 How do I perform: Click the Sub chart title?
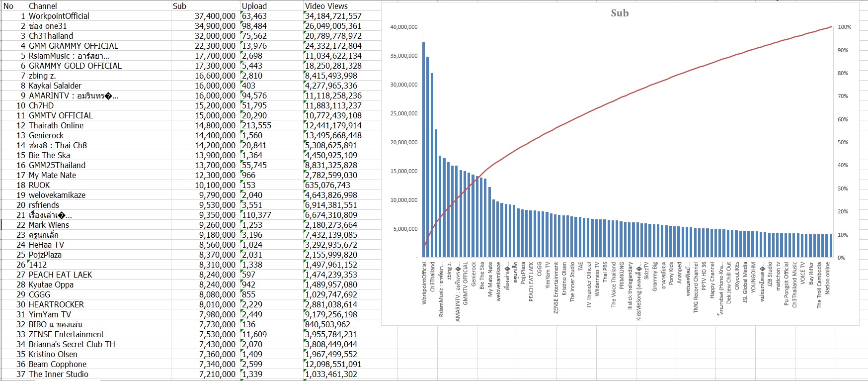pos(620,13)
